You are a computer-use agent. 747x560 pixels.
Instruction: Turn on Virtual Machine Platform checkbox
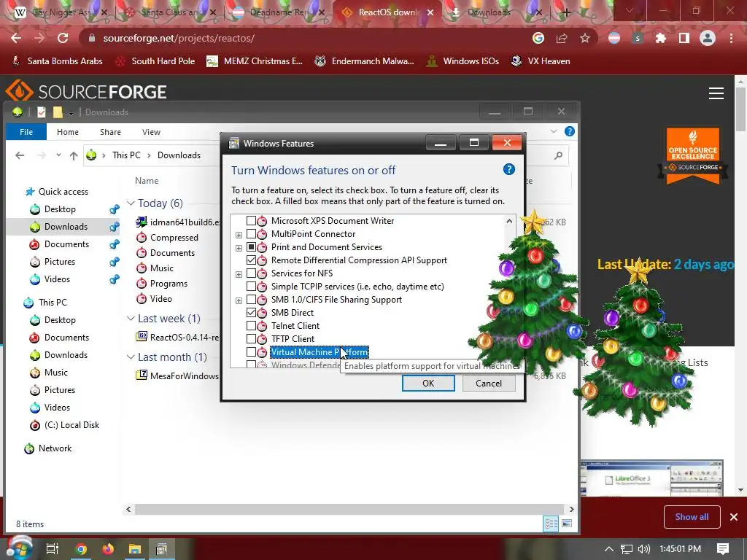[x=251, y=352]
